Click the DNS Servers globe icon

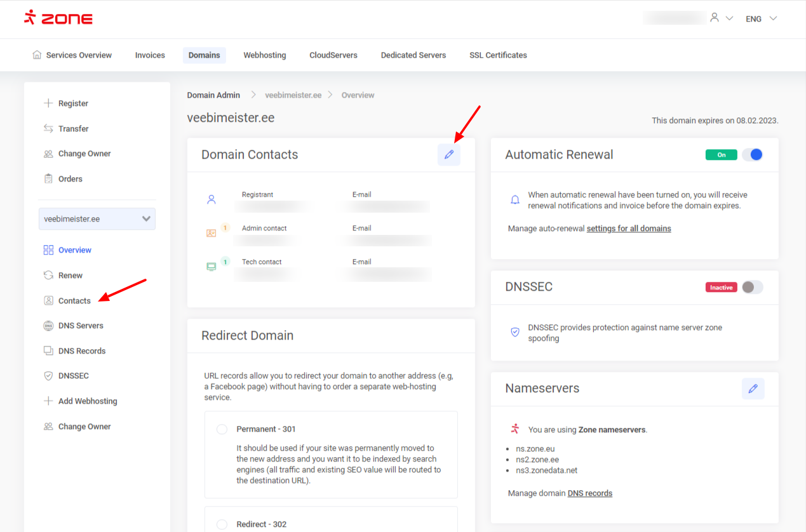[48, 326]
